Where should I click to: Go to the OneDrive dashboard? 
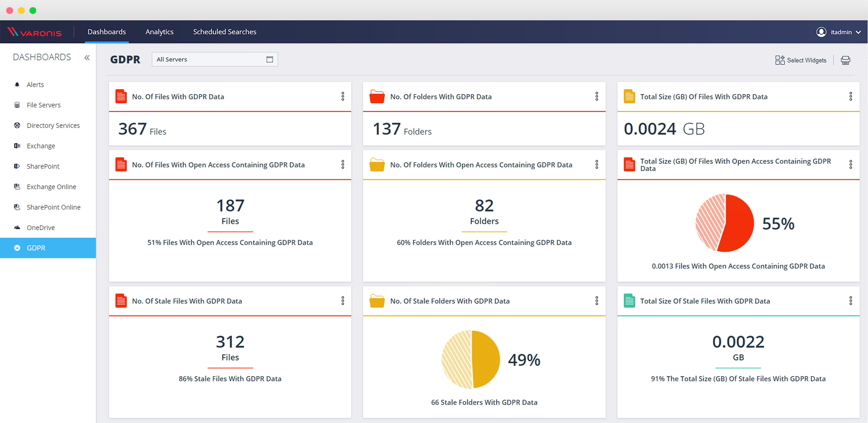[x=40, y=228]
